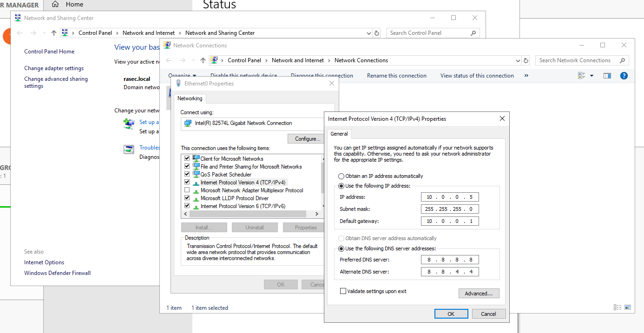The image size is (644, 333).
Task: Expand address bar history in Network Connections
Action: pyautogui.click(x=518, y=60)
